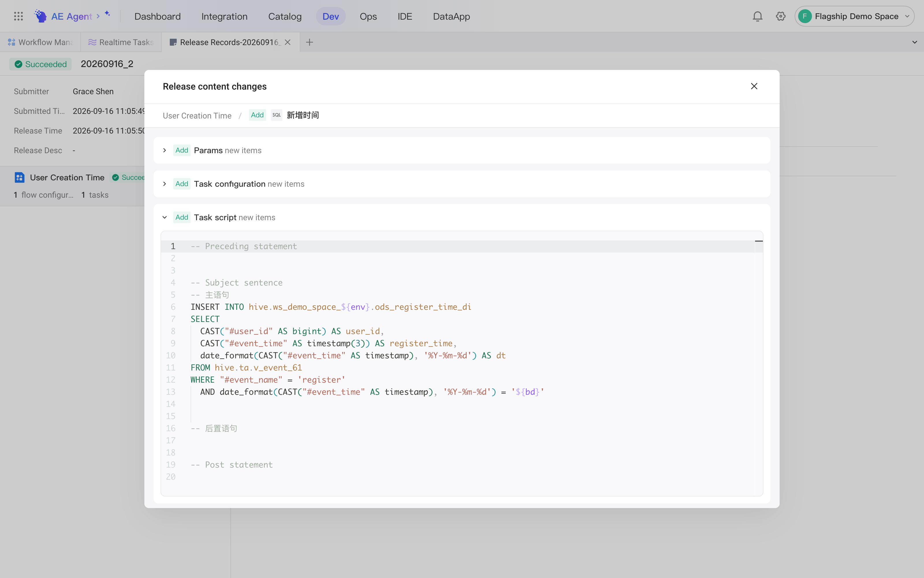Click the AE Agent logo icon
Viewport: 924px width, 578px height.
40,16
